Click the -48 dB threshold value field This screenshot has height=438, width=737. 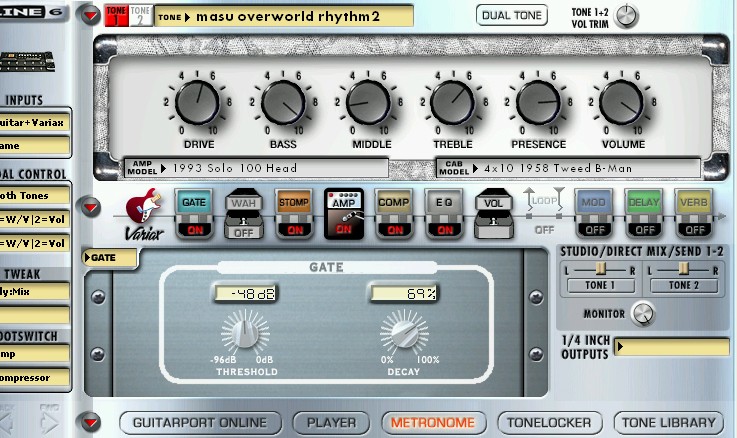click(x=245, y=293)
